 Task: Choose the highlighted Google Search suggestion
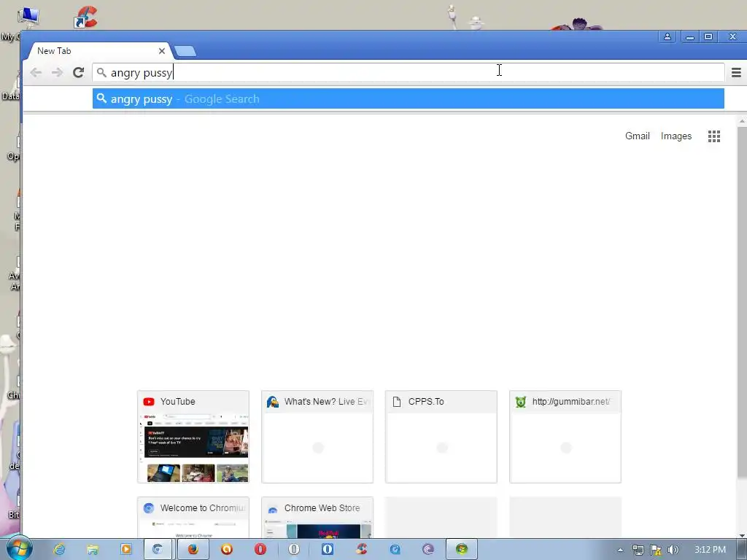click(409, 98)
